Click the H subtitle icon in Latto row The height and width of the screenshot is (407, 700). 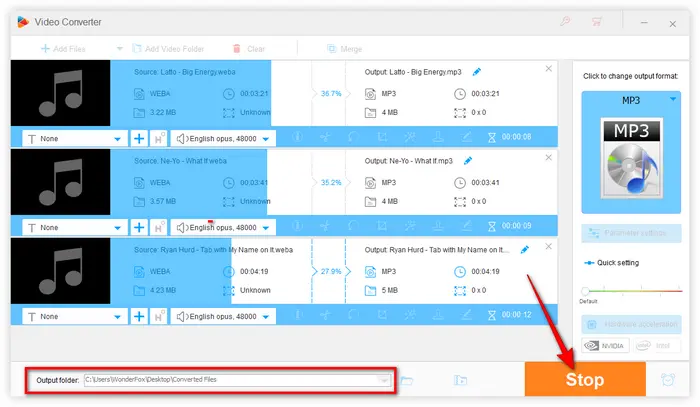coord(159,139)
